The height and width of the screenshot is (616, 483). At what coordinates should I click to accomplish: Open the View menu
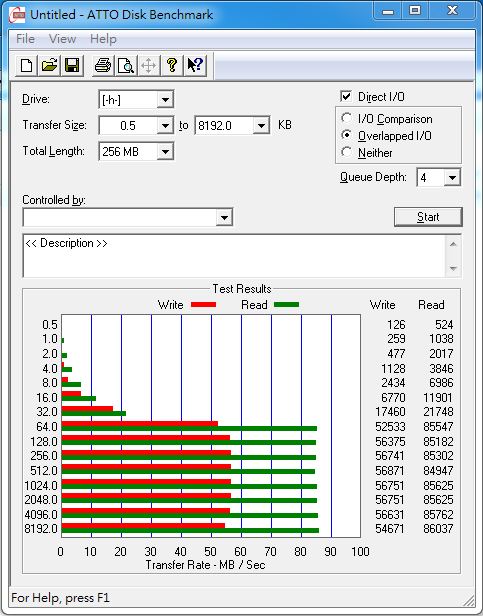click(62, 39)
